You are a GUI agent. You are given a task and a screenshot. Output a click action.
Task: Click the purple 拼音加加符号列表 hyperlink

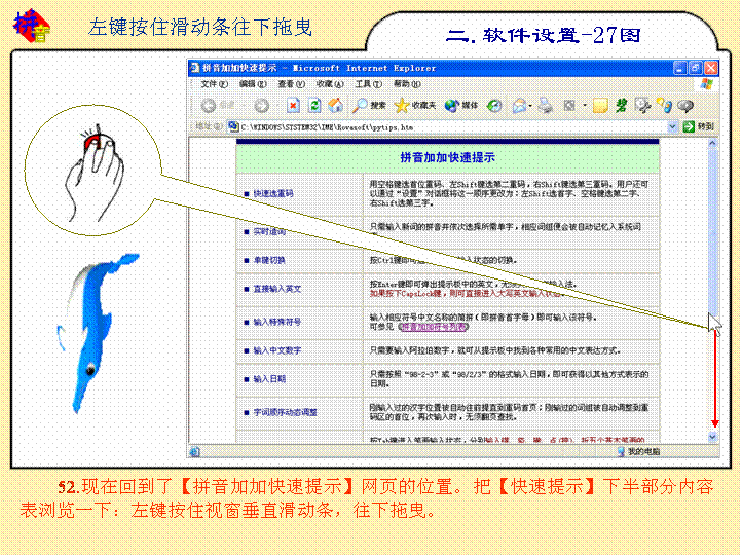(x=434, y=327)
